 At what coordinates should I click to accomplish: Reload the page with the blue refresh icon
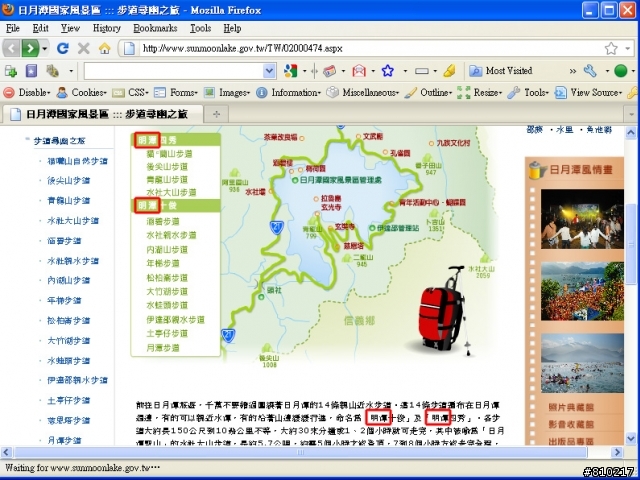[62, 49]
